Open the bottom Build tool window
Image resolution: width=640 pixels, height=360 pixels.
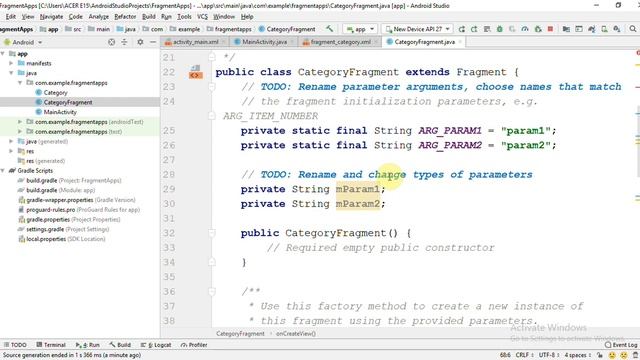[120, 345]
